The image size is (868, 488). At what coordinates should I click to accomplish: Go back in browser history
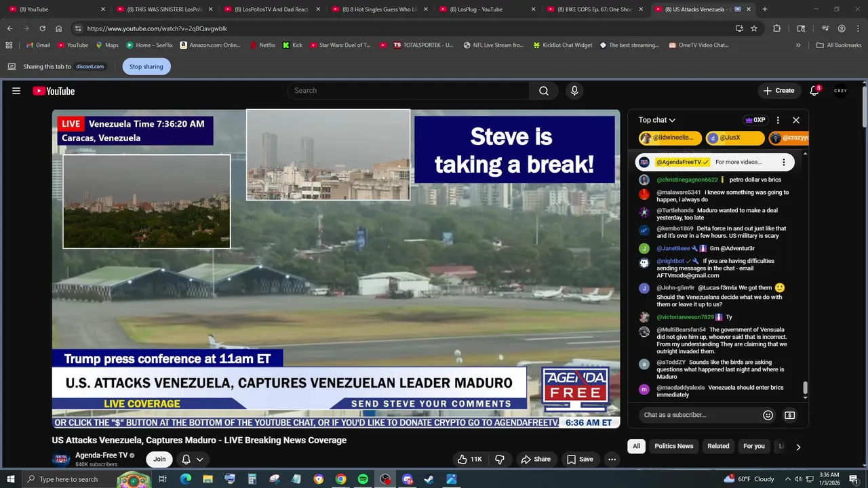pos(9,28)
